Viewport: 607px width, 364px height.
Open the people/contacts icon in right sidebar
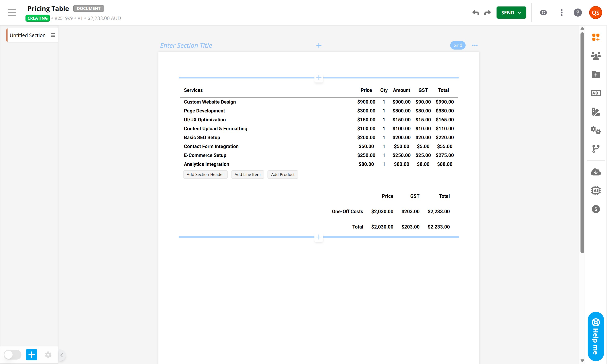595,56
